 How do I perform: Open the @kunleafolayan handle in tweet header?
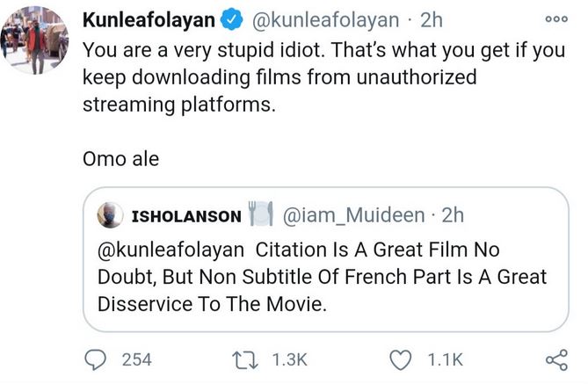(323, 20)
